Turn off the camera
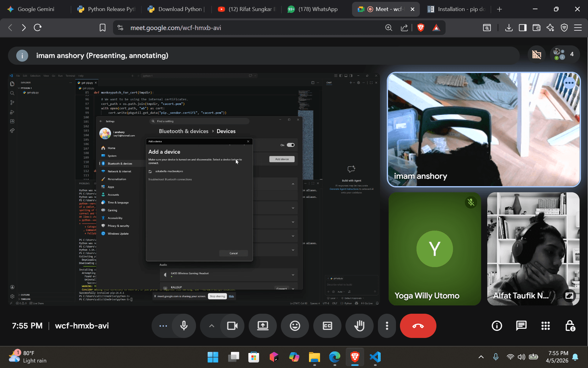588x368 pixels. pos(232,326)
